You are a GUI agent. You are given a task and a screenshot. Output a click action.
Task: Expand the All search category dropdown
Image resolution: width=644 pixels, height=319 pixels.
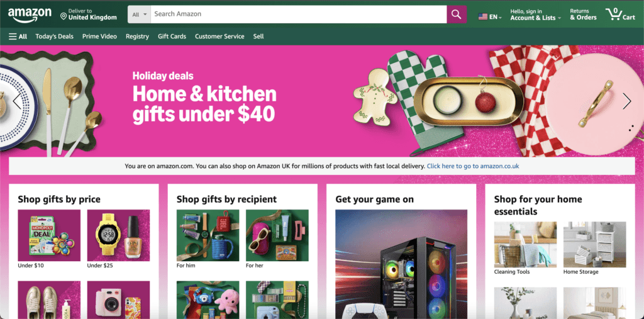(x=139, y=14)
